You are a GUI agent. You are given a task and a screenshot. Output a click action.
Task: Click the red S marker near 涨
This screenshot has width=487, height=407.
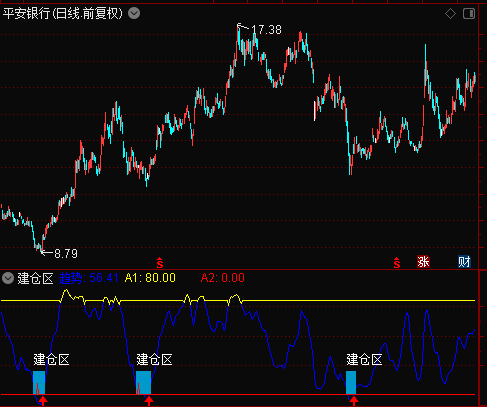[397, 263]
